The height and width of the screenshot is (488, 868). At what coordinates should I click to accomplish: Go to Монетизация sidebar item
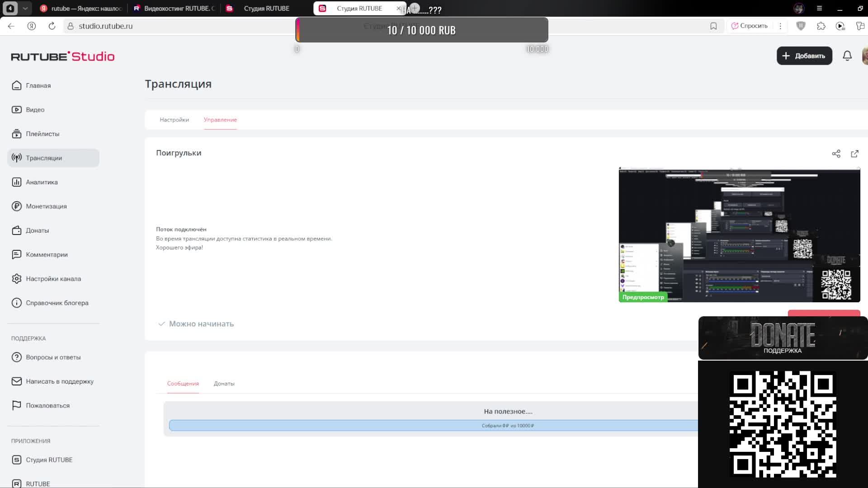(46, 206)
